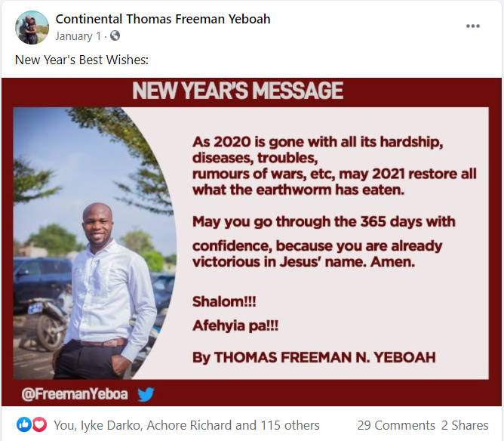Click the public globe privacy icon
504x441 pixels.
point(115,35)
